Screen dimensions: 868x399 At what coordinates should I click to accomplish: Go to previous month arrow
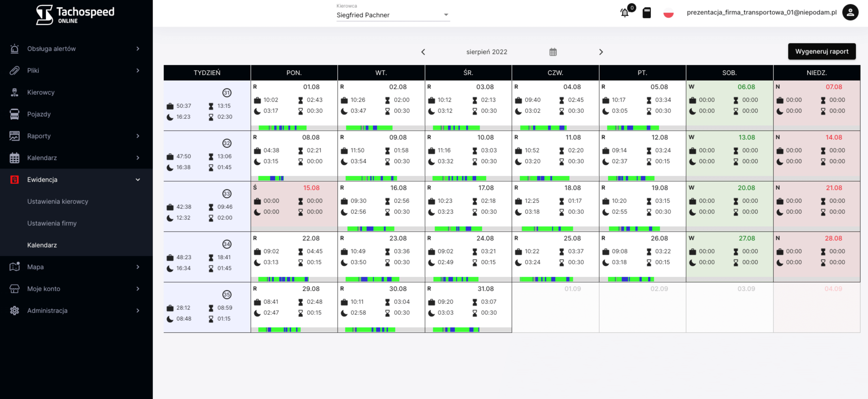(x=423, y=52)
